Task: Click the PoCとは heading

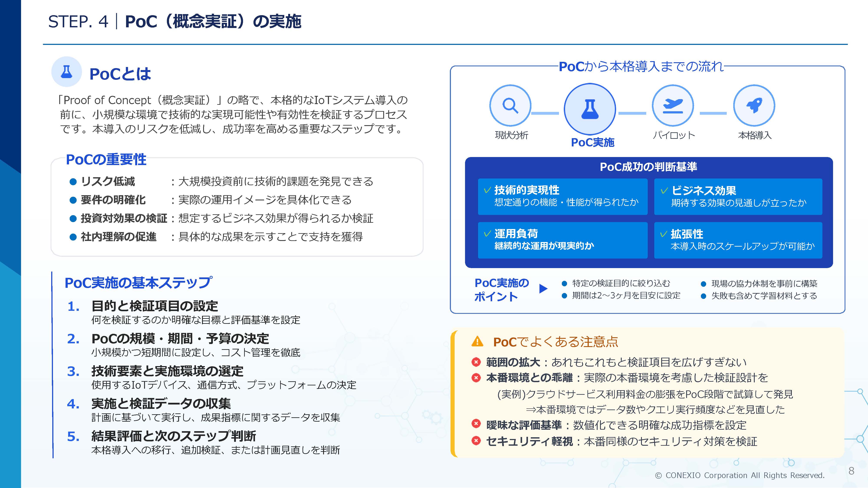Action: 120,74
